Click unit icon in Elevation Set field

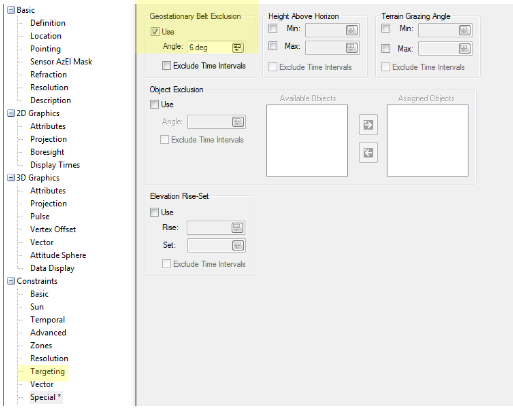(x=238, y=246)
